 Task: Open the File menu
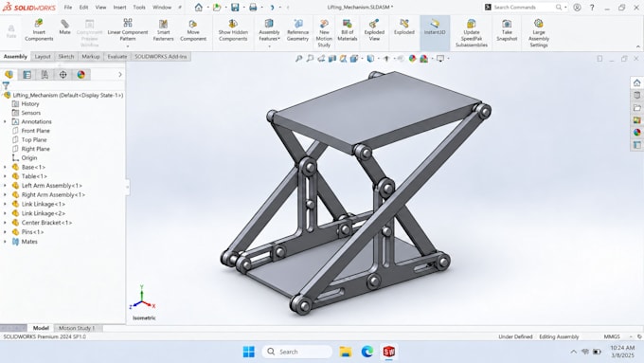[68, 7]
